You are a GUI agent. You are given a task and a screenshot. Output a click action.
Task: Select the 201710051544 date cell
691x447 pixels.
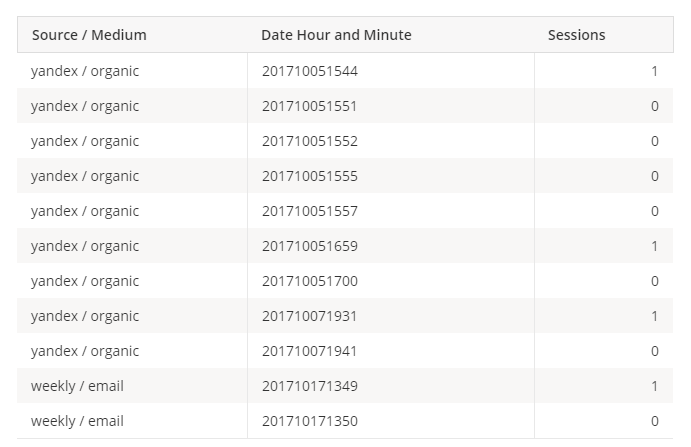tap(309, 71)
